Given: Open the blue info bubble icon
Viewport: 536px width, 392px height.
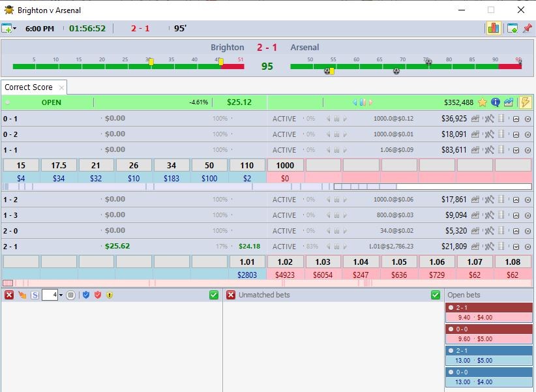Looking at the screenshot, I should point(496,102).
